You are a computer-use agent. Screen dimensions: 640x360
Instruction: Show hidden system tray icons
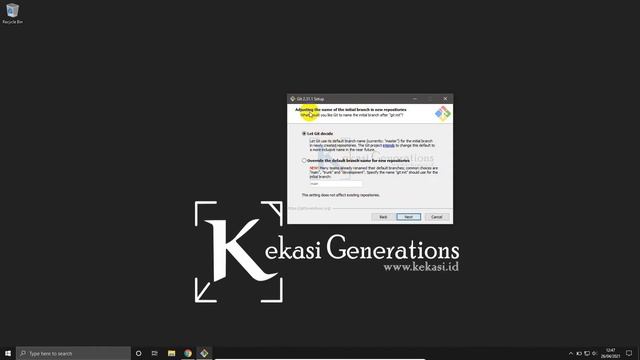click(571, 353)
